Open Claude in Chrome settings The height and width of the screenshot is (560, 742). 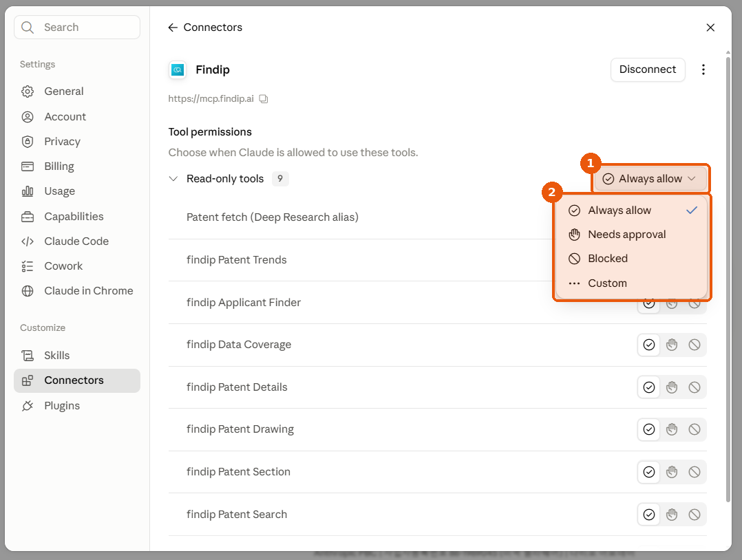tap(77, 291)
